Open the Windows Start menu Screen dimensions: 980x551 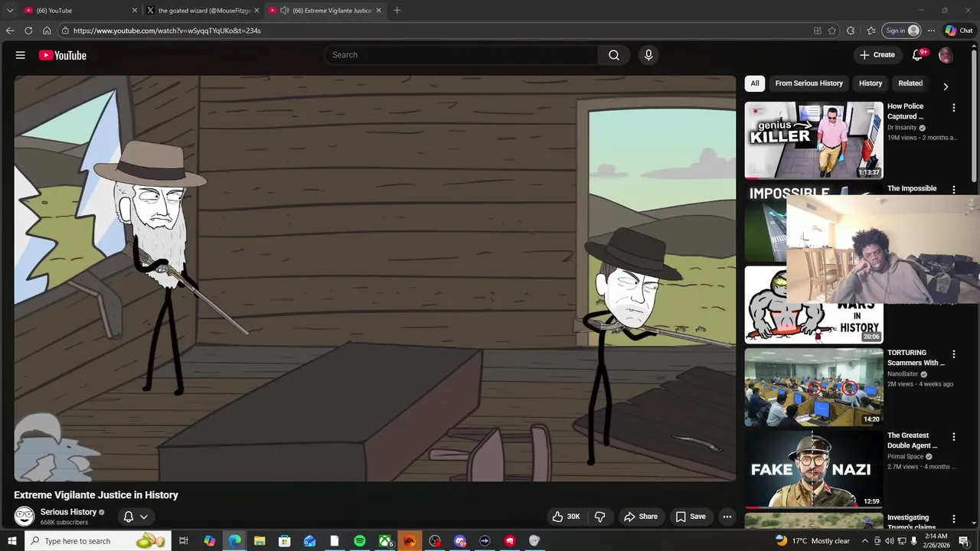coord(11,541)
